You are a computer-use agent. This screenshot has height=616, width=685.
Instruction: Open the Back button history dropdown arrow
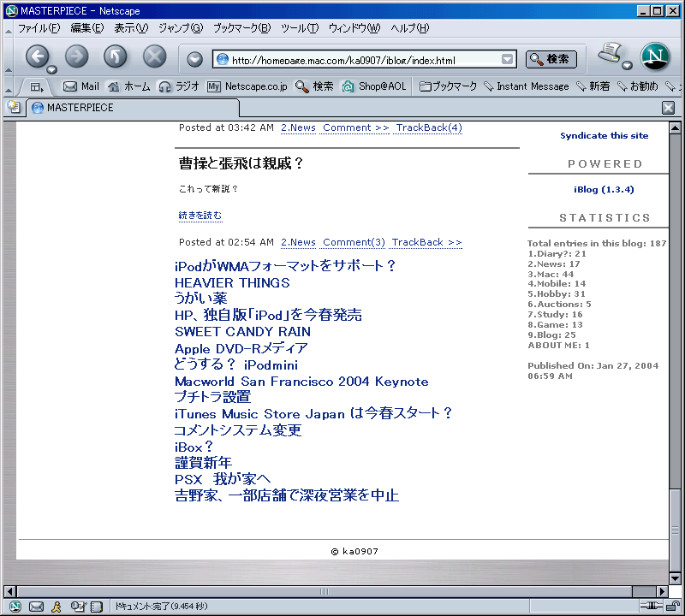click(52, 69)
